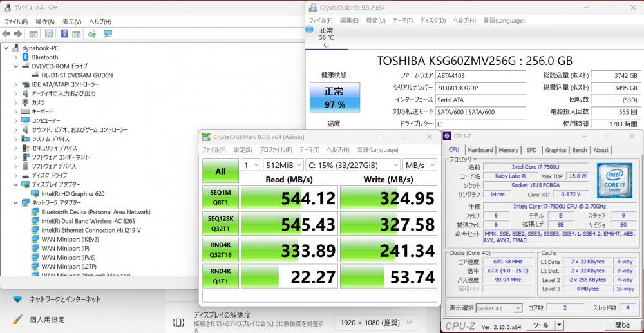644x333 pixels.
Task: Switch to the Mainboard tab in CPU-Z
Action: 480,150
